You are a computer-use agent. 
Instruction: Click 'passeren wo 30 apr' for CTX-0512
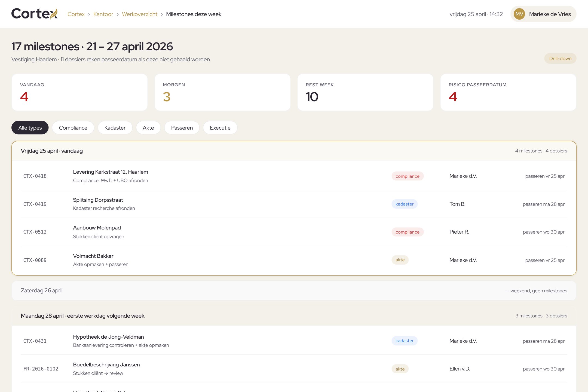pos(544,232)
